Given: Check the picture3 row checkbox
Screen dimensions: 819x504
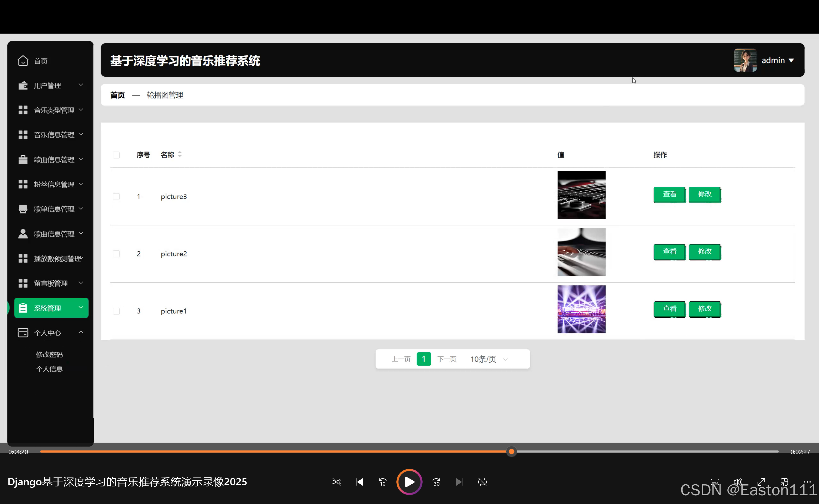Looking at the screenshot, I should point(116,196).
